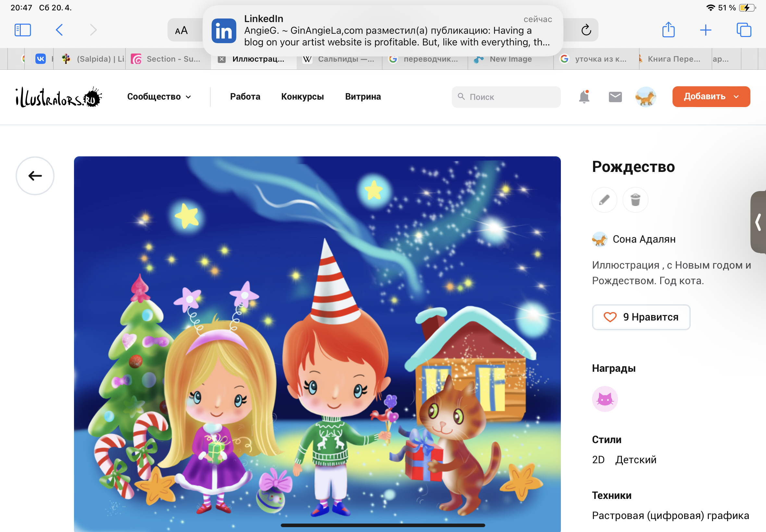This screenshot has height=532, width=766.
Task: Click the pink cat award badge
Action: click(605, 399)
